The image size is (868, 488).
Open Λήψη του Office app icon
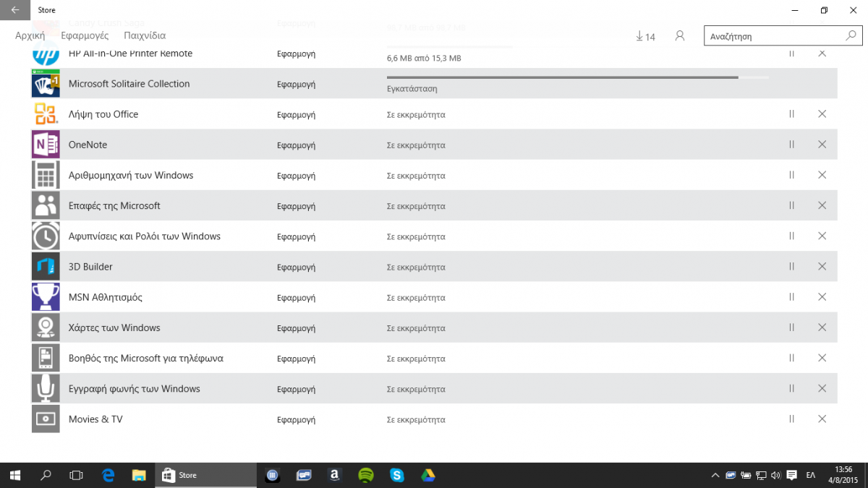click(46, 114)
